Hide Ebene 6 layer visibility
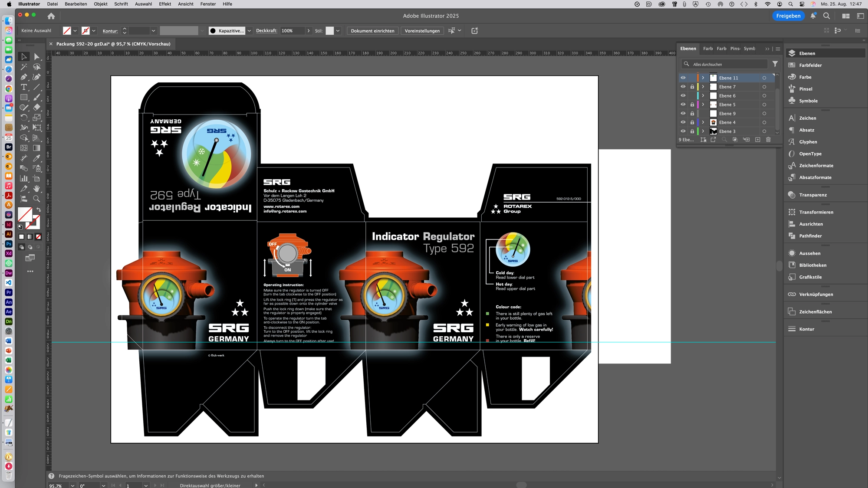This screenshot has height=488, width=868. click(683, 96)
